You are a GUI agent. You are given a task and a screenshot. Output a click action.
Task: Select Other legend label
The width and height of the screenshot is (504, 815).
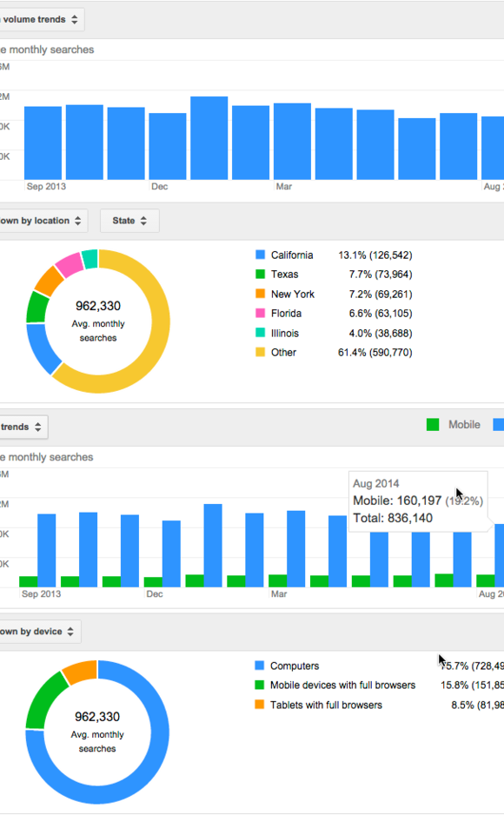pos(283,352)
